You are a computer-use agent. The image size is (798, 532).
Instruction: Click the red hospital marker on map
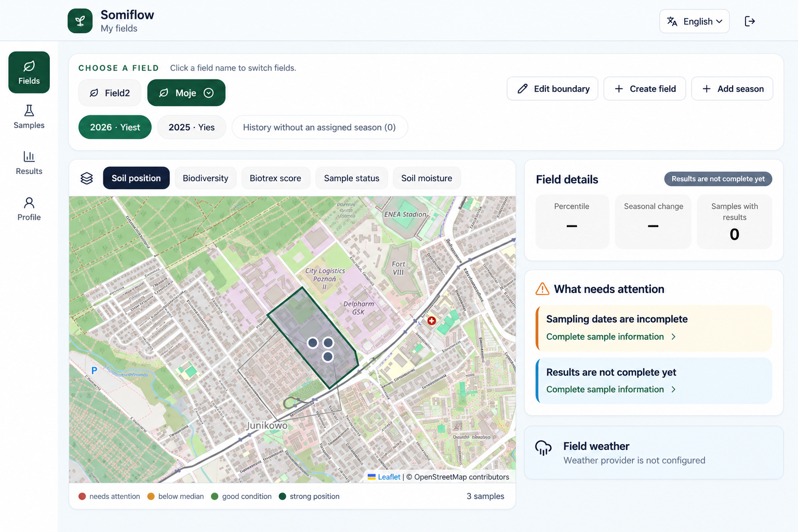coord(432,321)
